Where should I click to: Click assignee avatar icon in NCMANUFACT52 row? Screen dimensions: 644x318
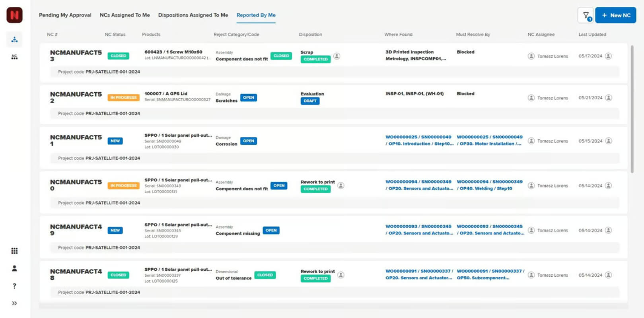[531, 98]
